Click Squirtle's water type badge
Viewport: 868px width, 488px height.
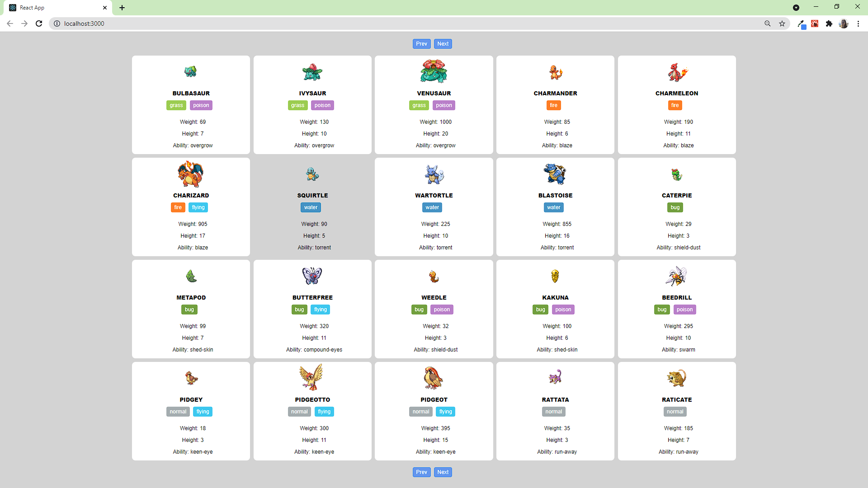pos(311,207)
